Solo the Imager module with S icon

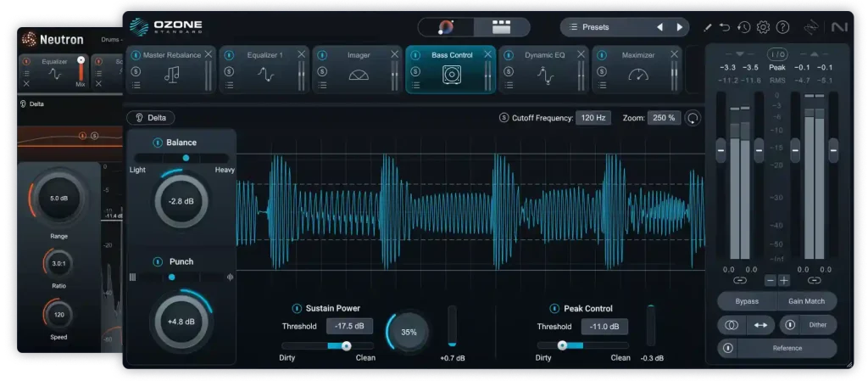click(322, 70)
